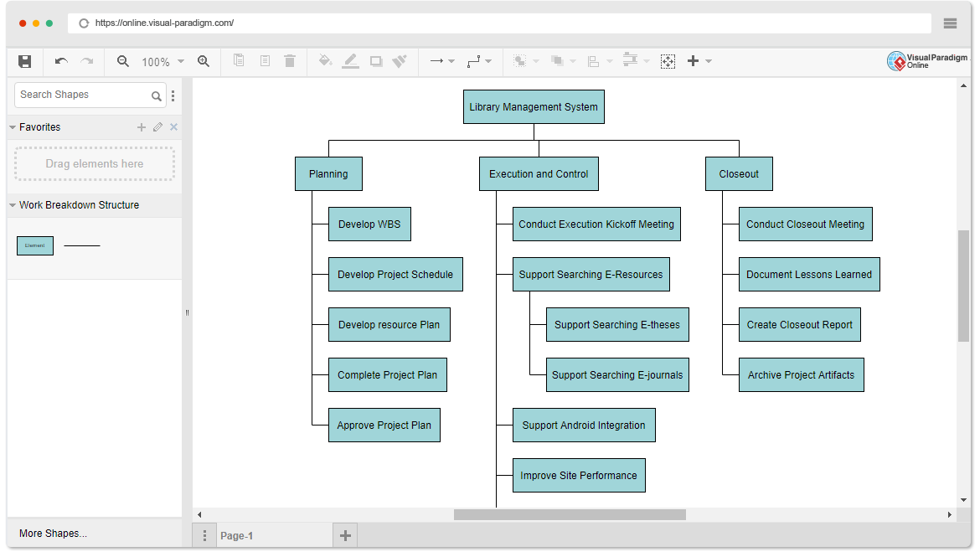Screen dimensions: 980x557
Task: Collapse the Work Breakdown Structure section
Action: point(13,205)
